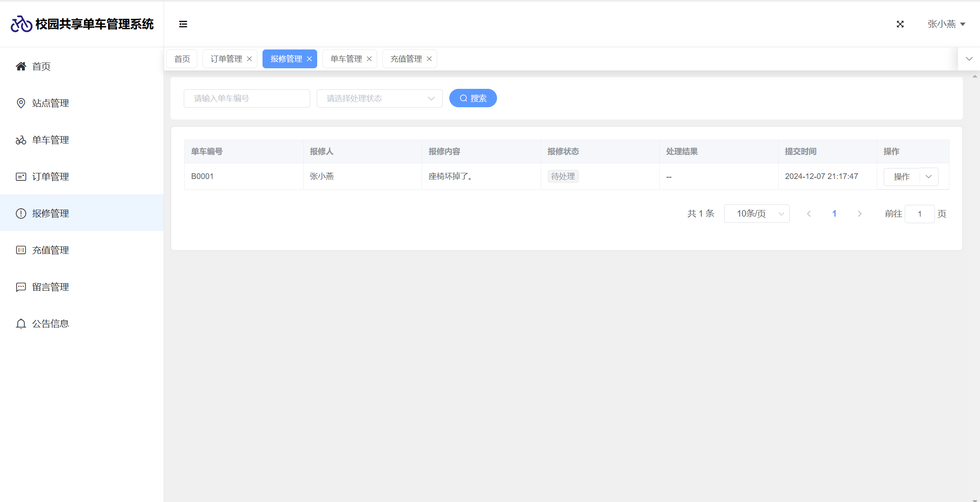The width and height of the screenshot is (980, 502).
Task: Open 留言管理 chat bubble icon
Action: click(x=21, y=287)
